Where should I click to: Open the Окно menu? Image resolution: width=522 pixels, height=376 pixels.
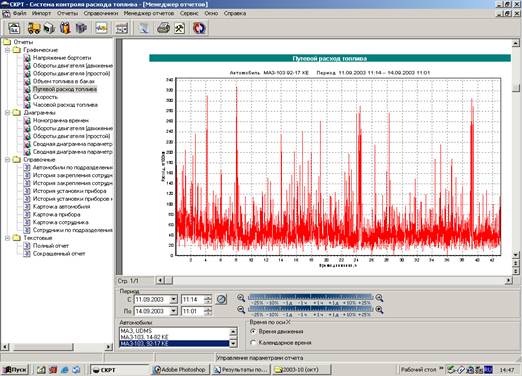[211, 13]
